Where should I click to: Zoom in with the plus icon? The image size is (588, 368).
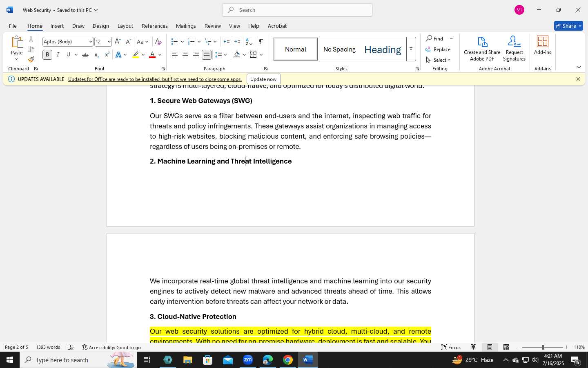pos(566,347)
